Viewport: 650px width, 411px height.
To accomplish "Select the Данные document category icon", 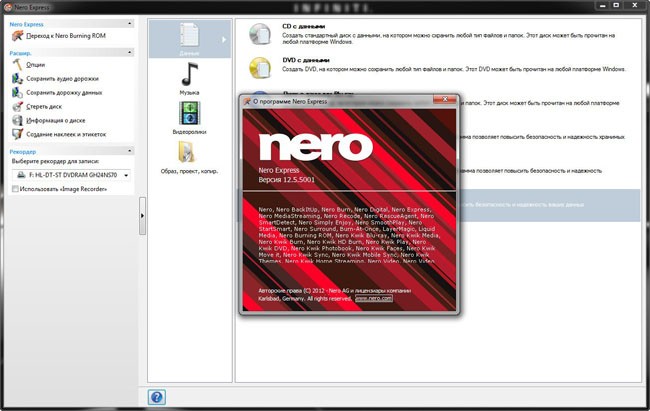I will pos(189,35).
